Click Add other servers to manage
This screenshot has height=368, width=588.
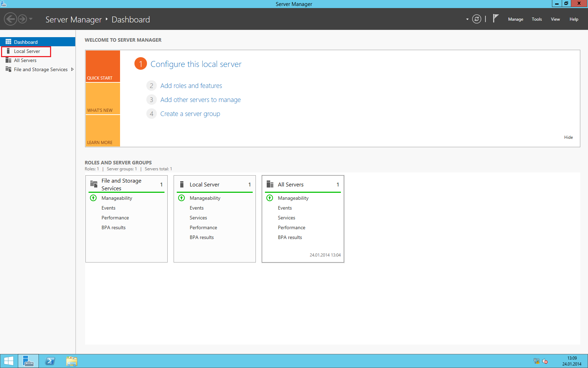[201, 100]
